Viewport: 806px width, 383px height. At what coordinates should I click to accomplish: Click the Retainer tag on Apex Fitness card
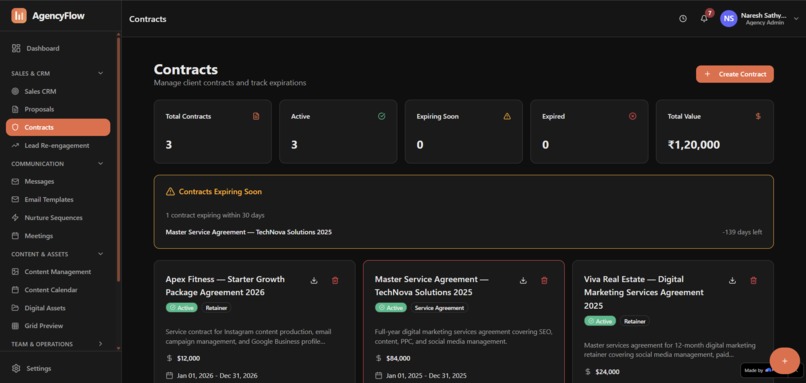tap(216, 308)
